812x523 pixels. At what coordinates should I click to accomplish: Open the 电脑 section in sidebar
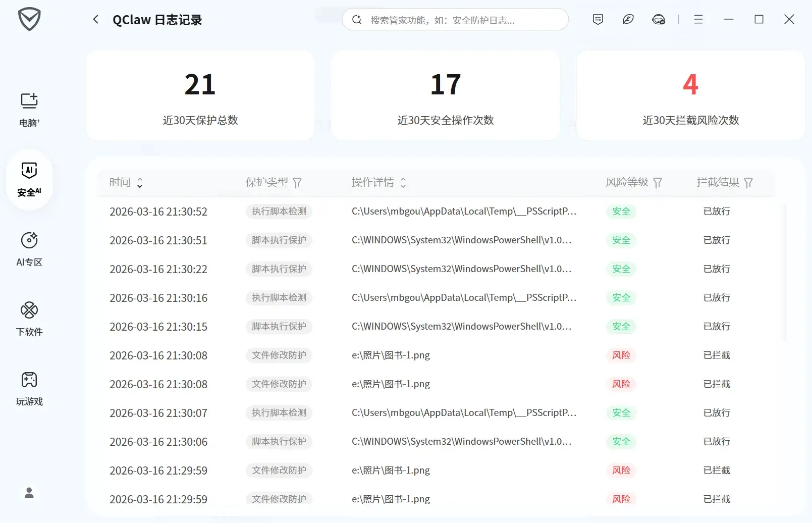click(x=29, y=109)
